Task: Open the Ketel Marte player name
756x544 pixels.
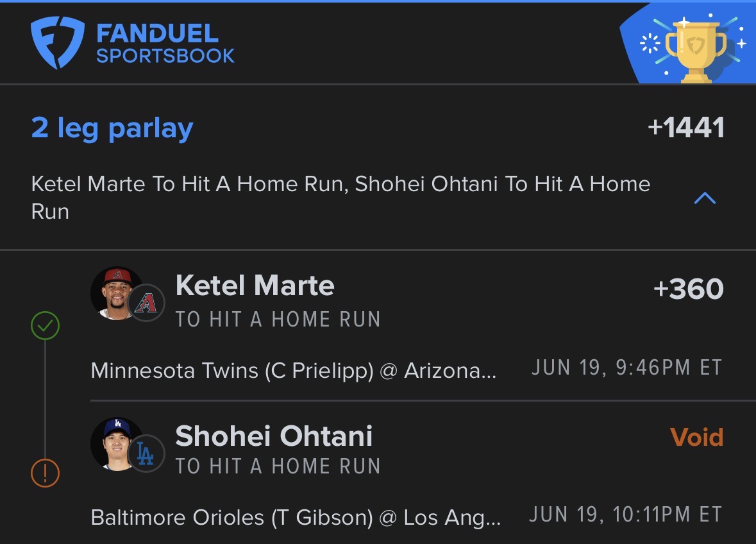Action: [255, 285]
